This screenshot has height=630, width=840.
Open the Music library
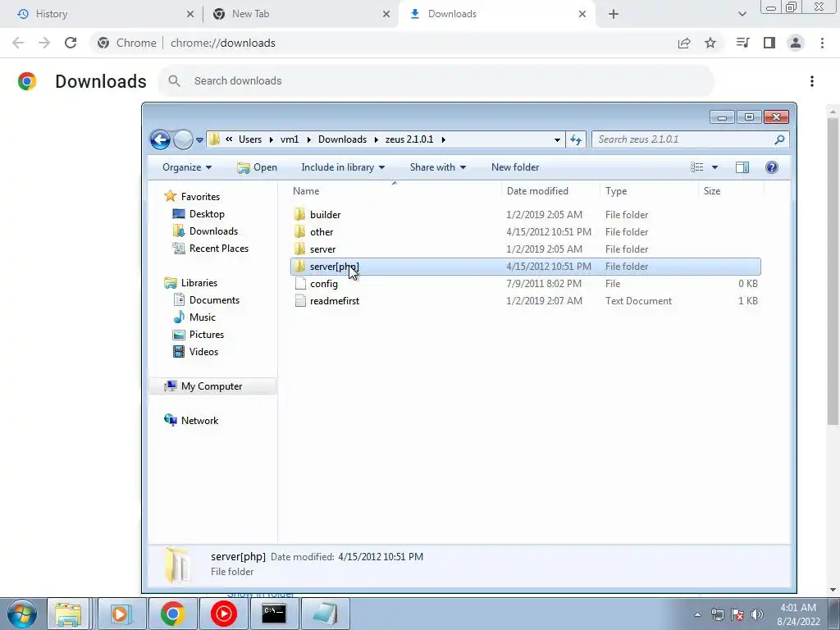click(x=202, y=317)
